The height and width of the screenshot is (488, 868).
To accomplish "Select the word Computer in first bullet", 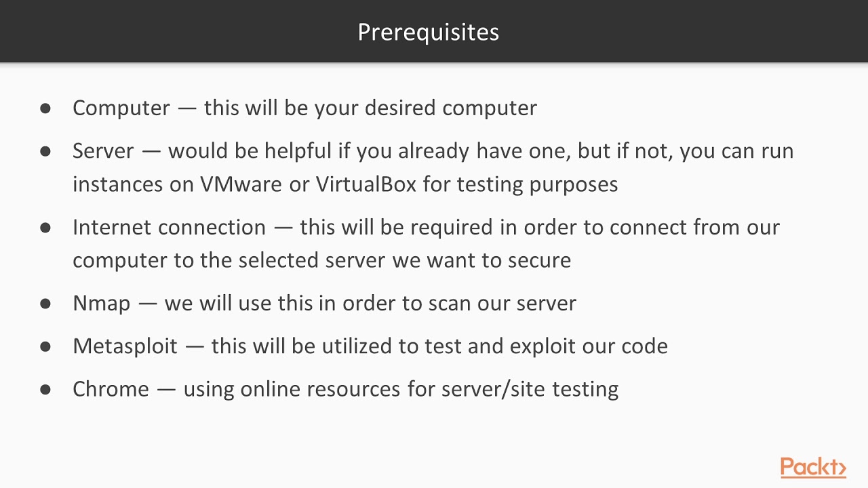I will [121, 108].
